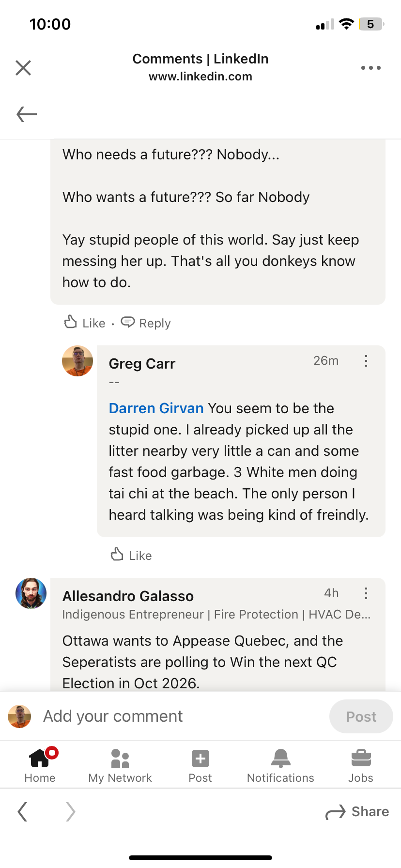Image resolution: width=401 pixels, height=868 pixels.
Task: Create a new post via Post icon
Action: point(200,765)
